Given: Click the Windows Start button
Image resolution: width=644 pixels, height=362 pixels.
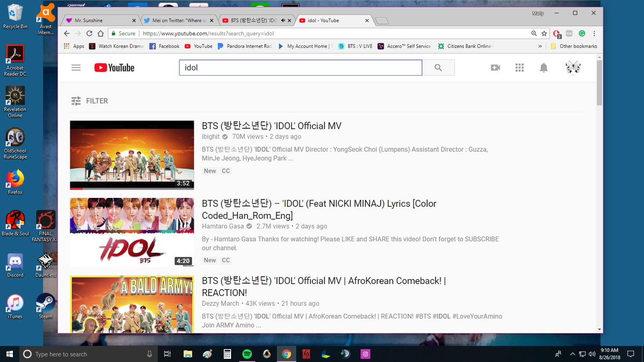Looking at the screenshot, I should 10,354.
